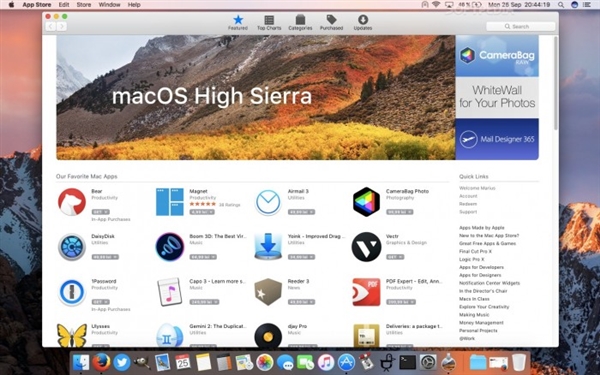This screenshot has height=375, width=600.
Task: Open the PDF Expert app icon
Action: tap(366, 292)
